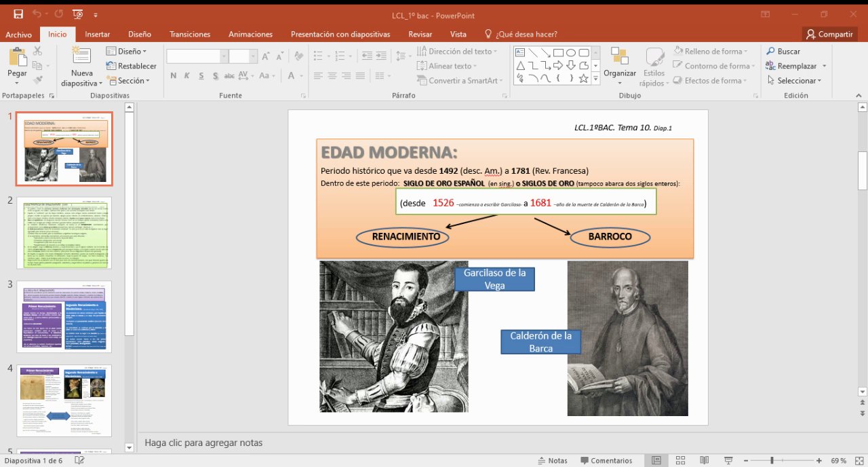Click the zoom slider handle
868x467 pixels.
click(772, 460)
